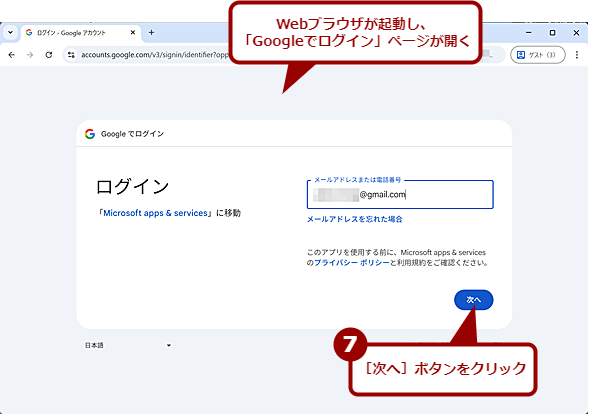Minimize the browser window
Image resolution: width=589 pixels, height=415 pixels.
529,33
